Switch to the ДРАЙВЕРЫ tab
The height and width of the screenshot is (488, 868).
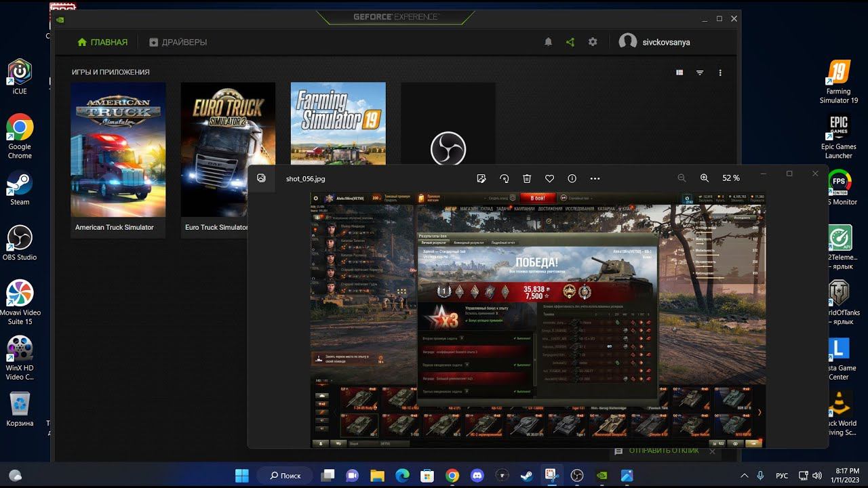tap(178, 42)
